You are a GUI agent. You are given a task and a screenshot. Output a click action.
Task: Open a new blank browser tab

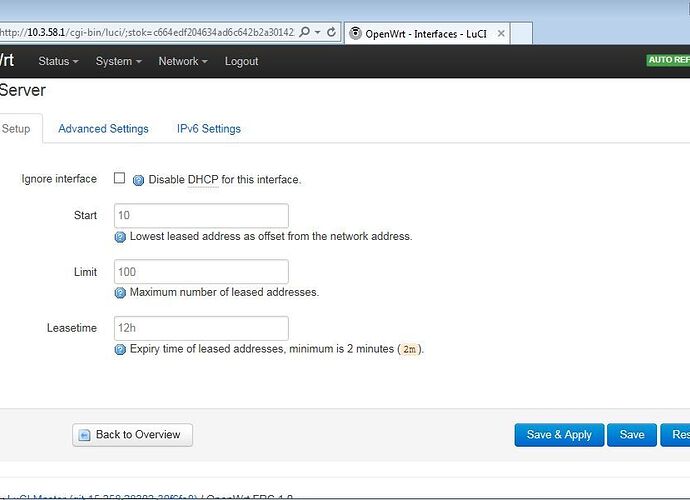521,33
